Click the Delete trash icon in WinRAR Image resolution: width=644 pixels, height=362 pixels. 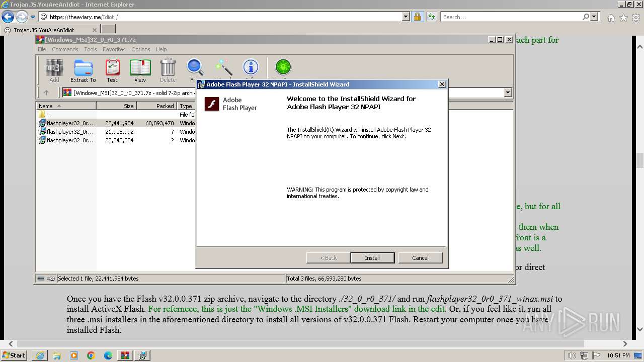pos(168,71)
